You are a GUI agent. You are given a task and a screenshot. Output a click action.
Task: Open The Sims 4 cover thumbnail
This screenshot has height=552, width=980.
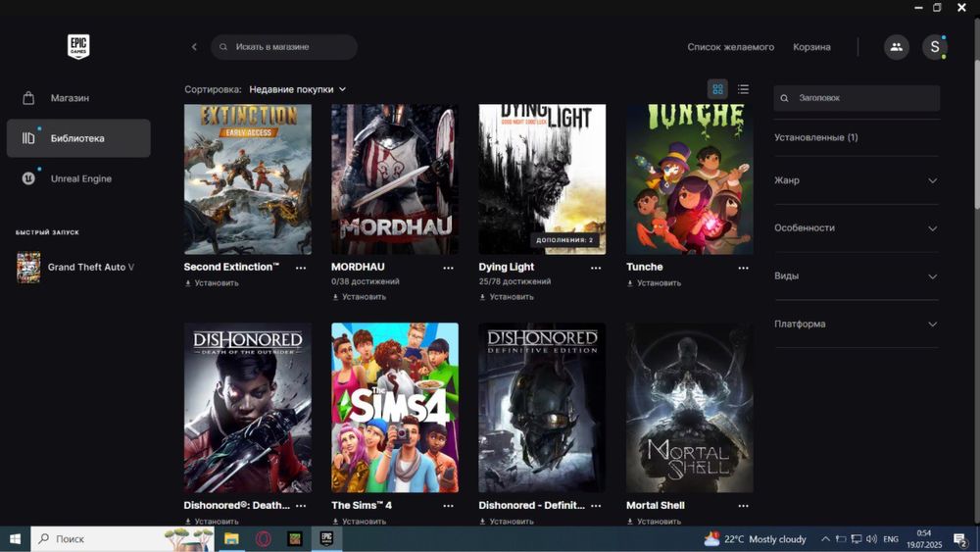(395, 408)
